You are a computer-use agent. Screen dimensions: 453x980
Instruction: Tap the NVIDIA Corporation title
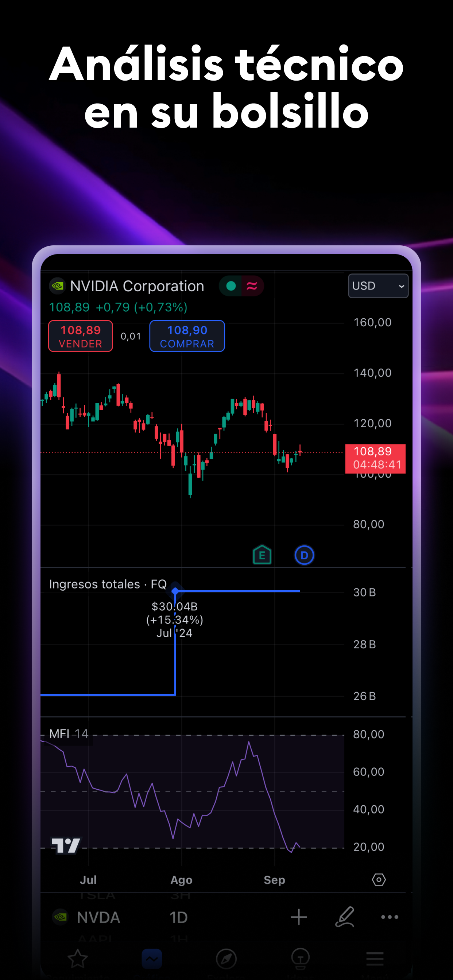click(x=137, y=286)
